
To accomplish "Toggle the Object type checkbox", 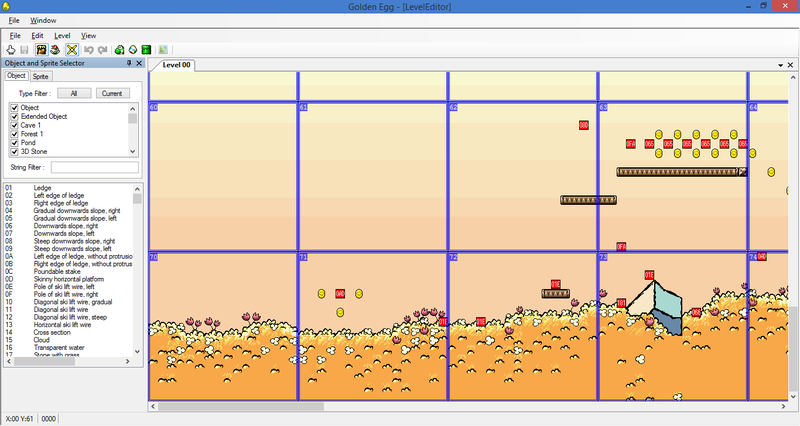I will [x=14, y=108].
